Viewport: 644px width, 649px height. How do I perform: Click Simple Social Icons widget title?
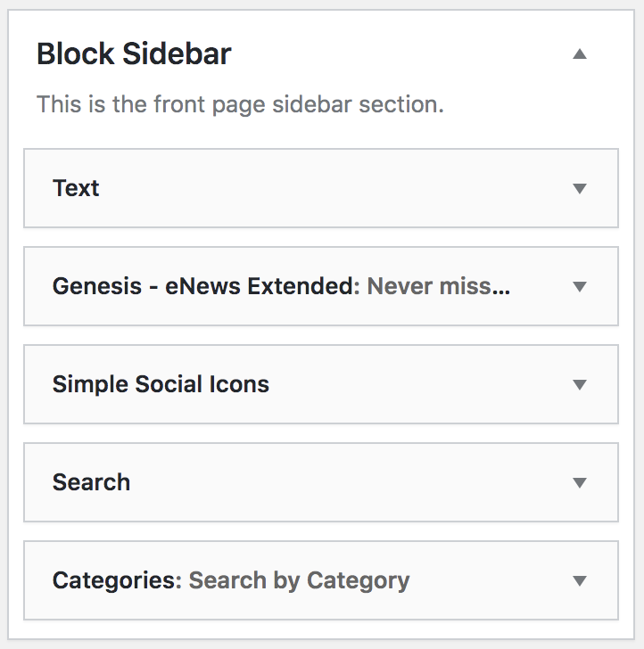click(x=161, y=384)
